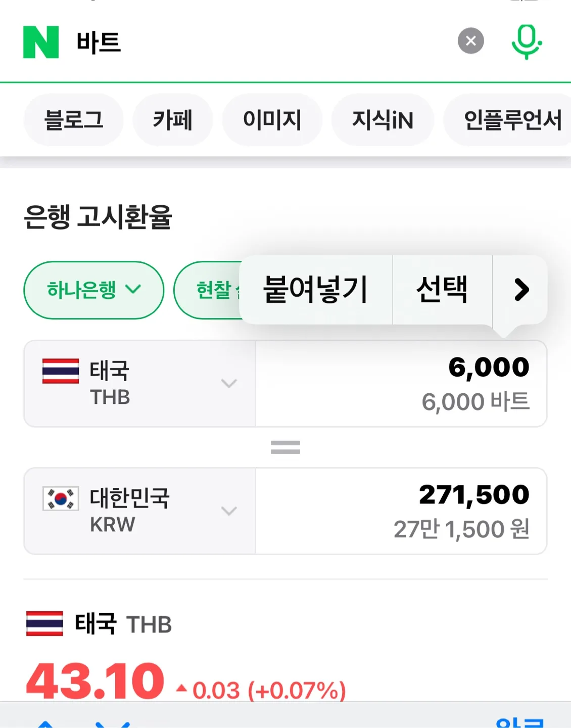
Task: Choose 선택 in the popup menu
Action: tap(442, 290)
